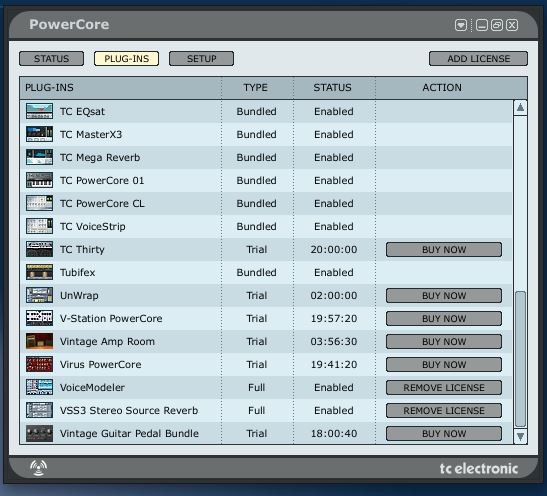Click the TC PowerCore CL plug-in icon
Image resolution: width=547 pixels, height=496 pixels.
(39, 203)
